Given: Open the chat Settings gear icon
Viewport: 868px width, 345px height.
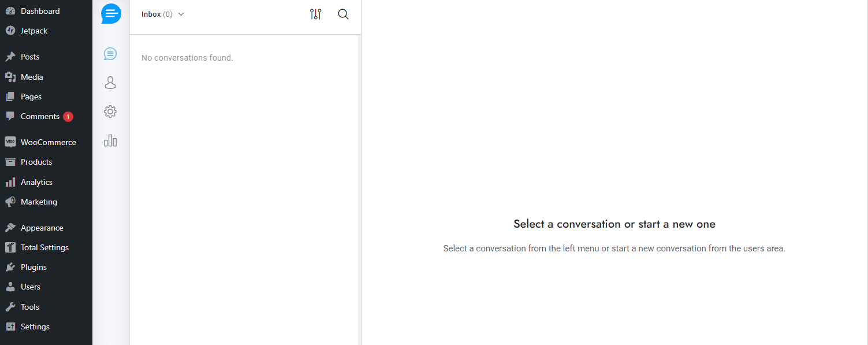Looking at the screenshot, I should point(110,112).
